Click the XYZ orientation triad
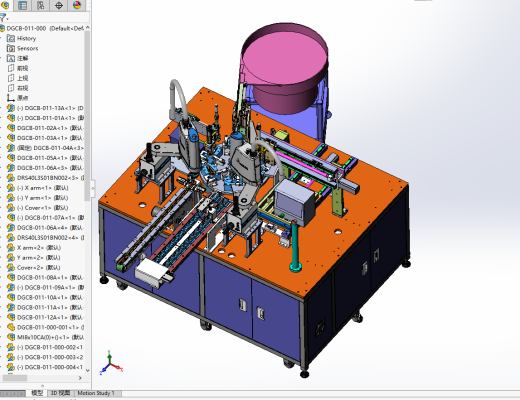 click(111, 363)
